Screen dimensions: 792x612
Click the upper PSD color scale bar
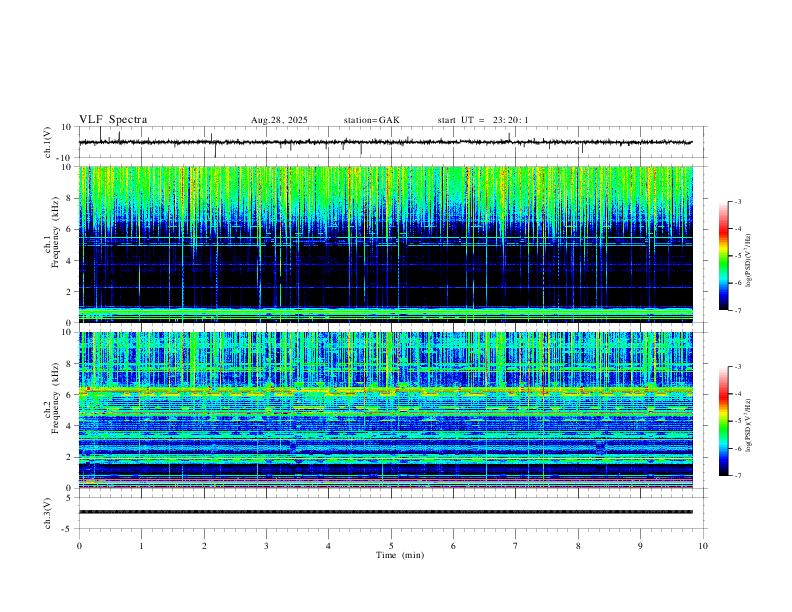click(x=724, y=256)
